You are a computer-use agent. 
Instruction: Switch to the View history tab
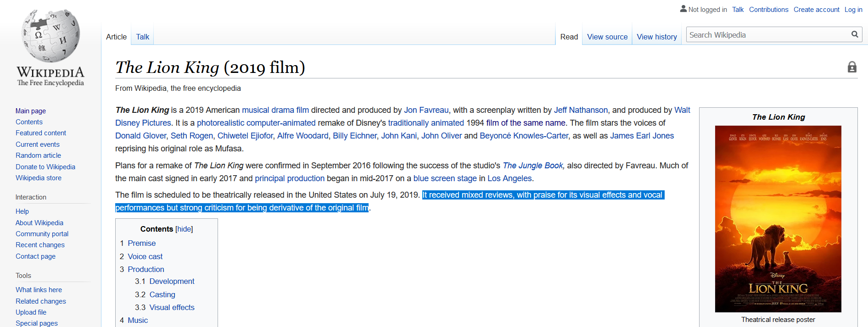(656, 37)
